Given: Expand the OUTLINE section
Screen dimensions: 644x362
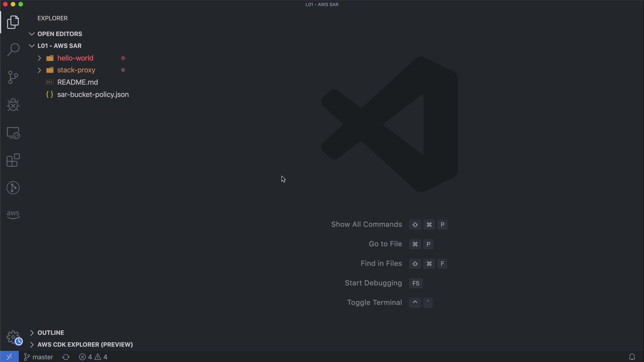Looking at the screenshot, I should point(50,333).
